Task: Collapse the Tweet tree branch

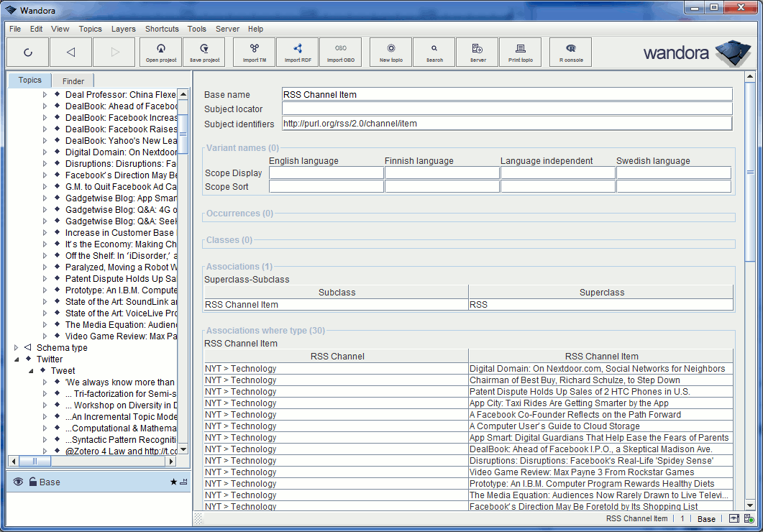Action: point(32,370)
